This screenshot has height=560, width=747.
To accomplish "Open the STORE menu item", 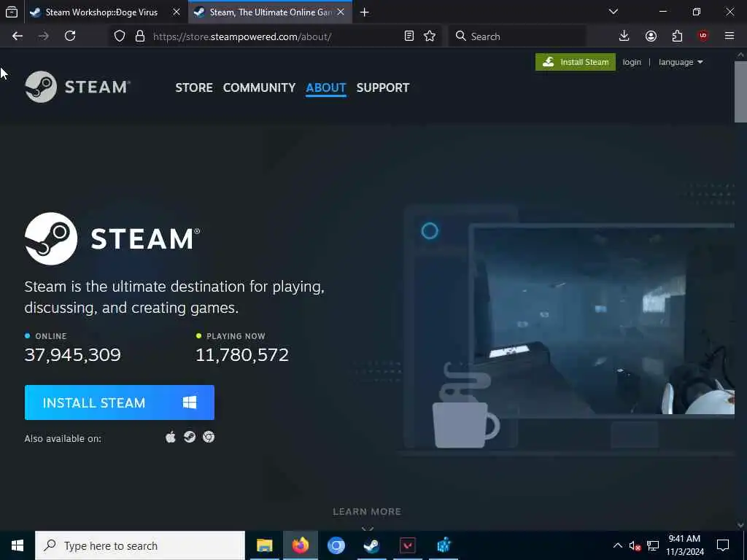I will (x=194, y=87).
